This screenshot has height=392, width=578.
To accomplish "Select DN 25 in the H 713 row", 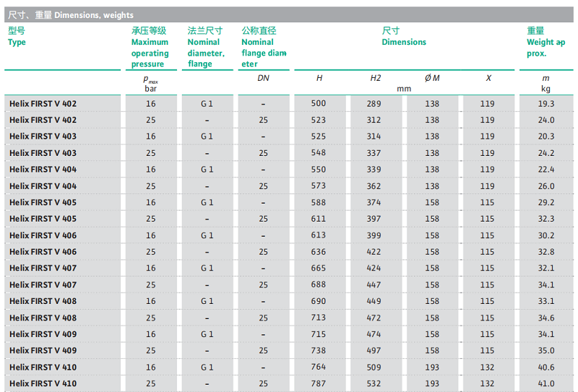I will click(x=263, y=318).
